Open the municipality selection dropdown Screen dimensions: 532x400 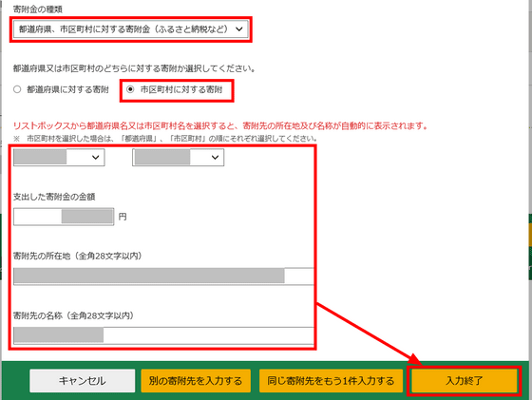179,158
